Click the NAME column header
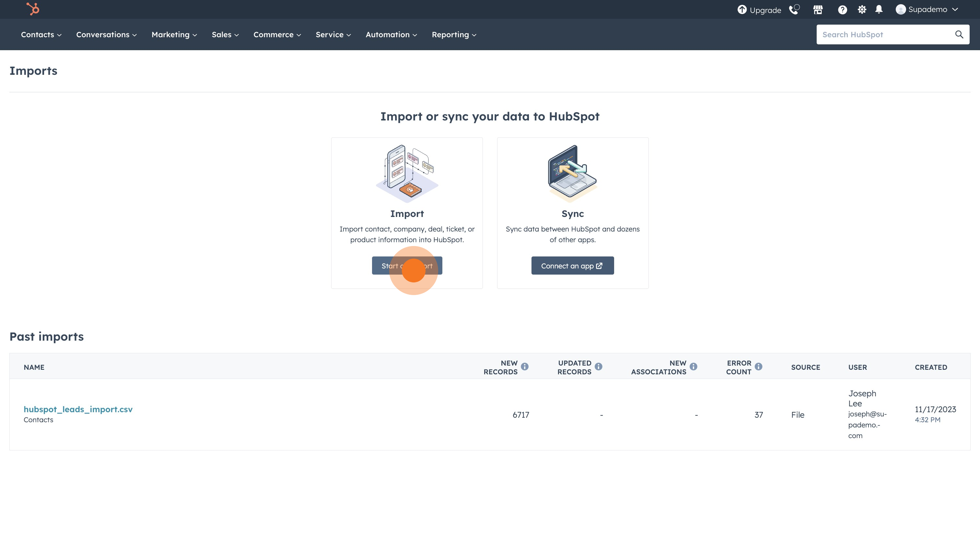The width and height of the screenshot is (980, 555). (34, 368)
